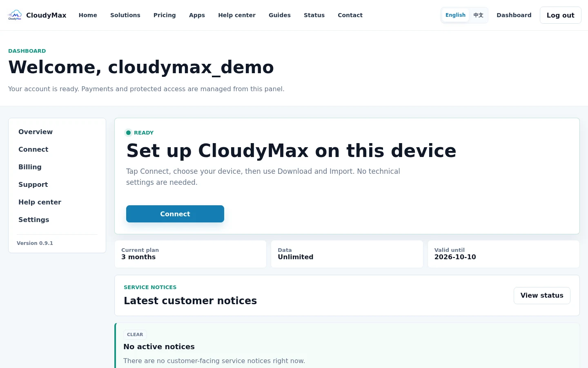Screen dimensions: 588x368
Task: Click the SERVICE NOTICES label
Action: 150,287
